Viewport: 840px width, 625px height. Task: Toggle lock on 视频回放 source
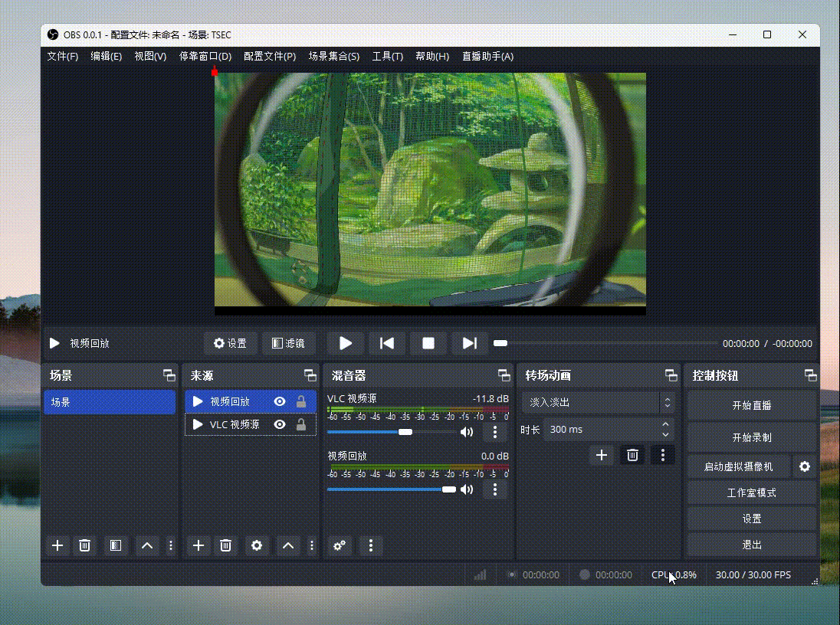(x=301, y=401)
